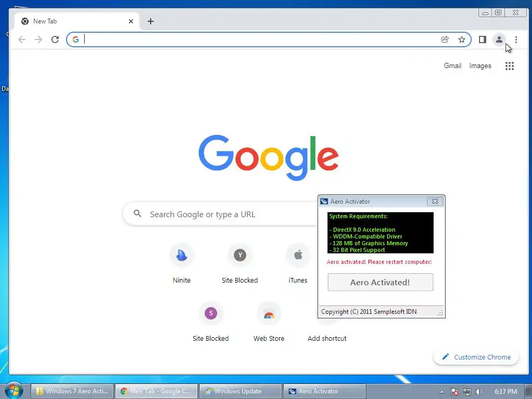The image size is (532, 399).
Task: Open the Windows Start menu orb
Action: pyautogui.click(x=14, y=391)
